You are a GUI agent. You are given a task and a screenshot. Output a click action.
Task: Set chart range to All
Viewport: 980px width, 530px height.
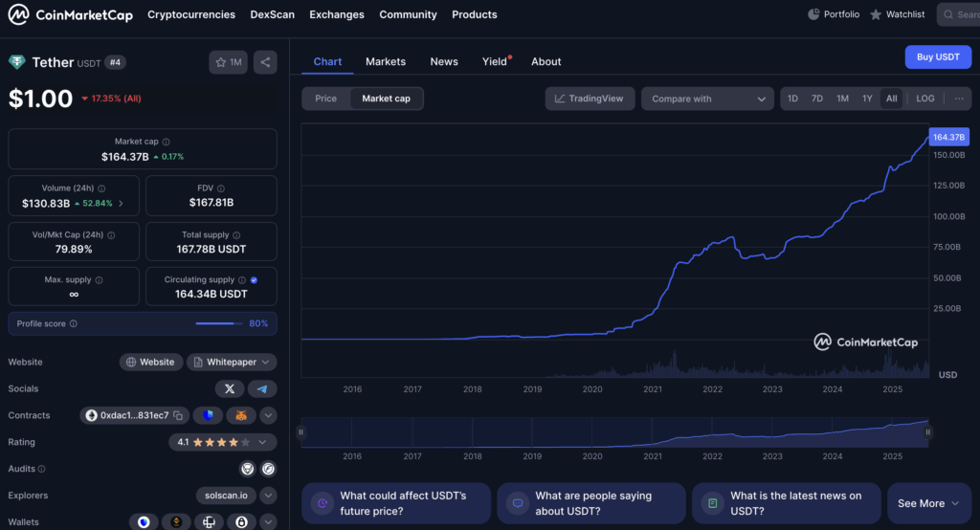pyautogui.click(x=891, y=99)
